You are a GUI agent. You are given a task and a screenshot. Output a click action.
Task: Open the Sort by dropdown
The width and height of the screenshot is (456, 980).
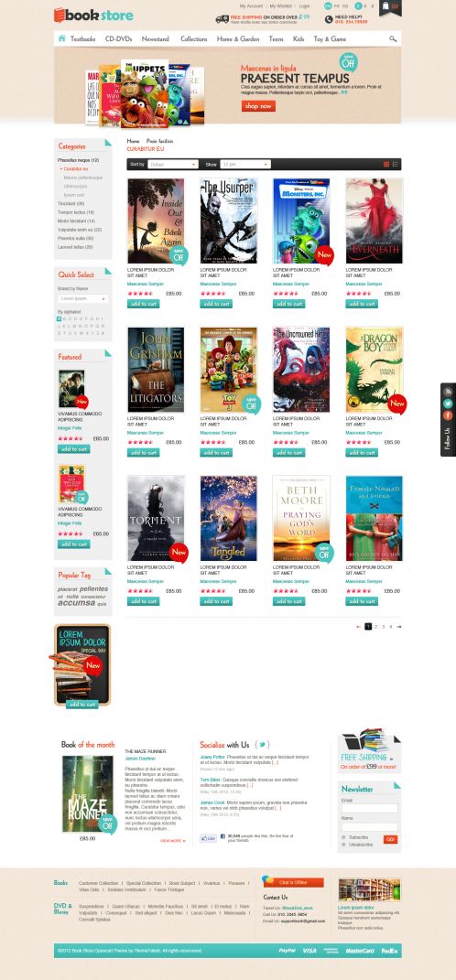pyautogui.click(x=173, y=165)
